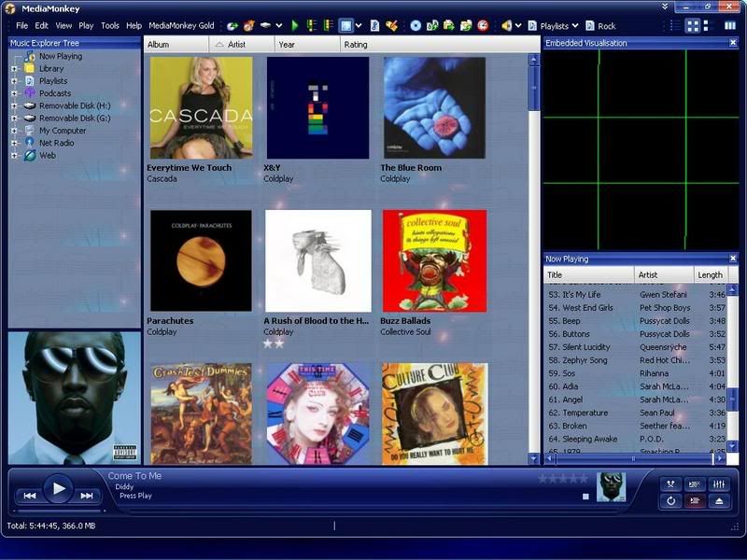Open the Tools menu
The image size is (747, 560).
pyautogui.click(x=110, y=26)
